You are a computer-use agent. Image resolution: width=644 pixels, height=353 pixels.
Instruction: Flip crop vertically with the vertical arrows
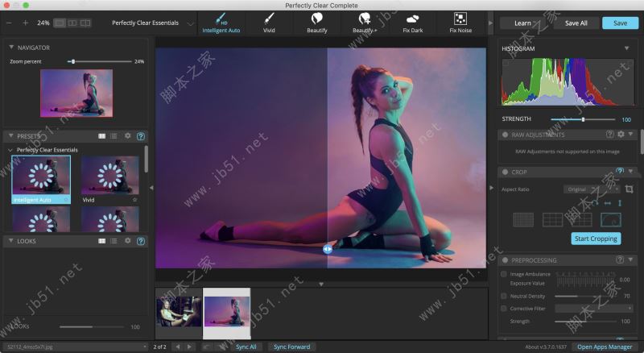[620, 203]
